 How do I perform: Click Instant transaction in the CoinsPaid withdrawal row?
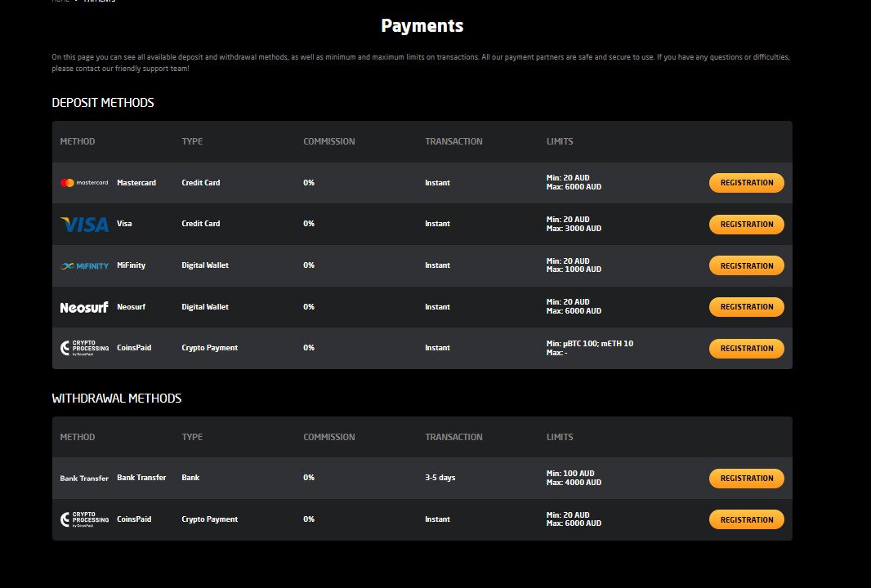(438, 519)
